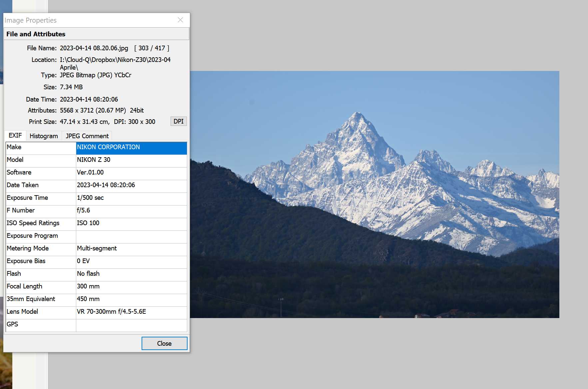This screenshot has width=588, height=389.
Task: Select the NIKON Z 30 model value
Action: pos(131,161)
